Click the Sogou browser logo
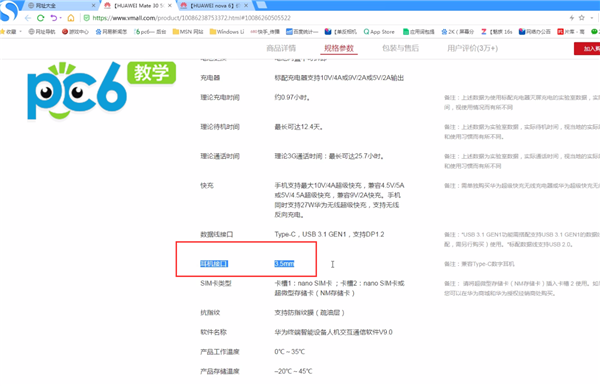 click(x=8, y=10)
